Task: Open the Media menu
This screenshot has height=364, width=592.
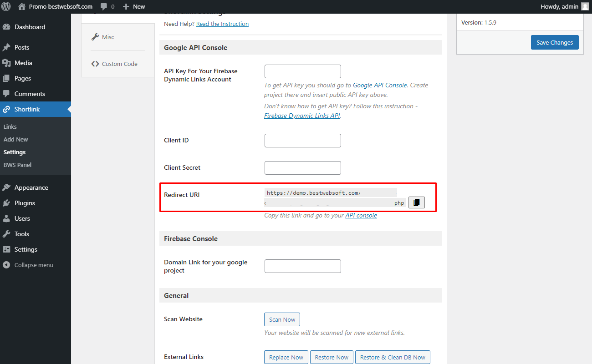Action: click(x=36, y=63)
